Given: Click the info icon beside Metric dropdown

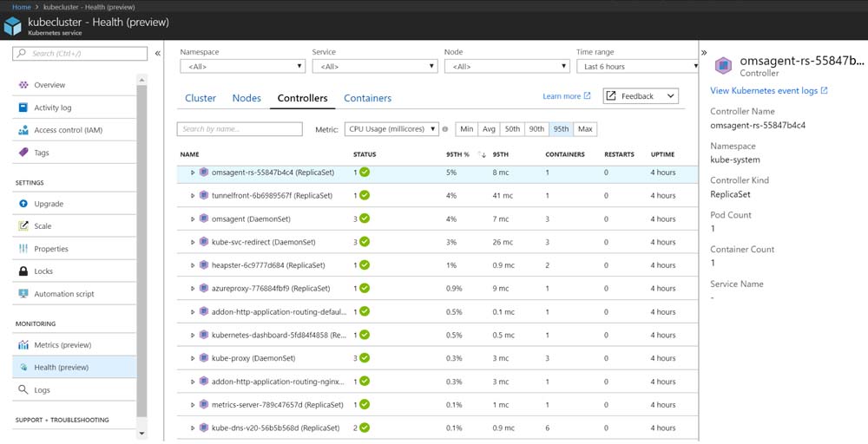Looking at the screenshot, I should point(445,129).
